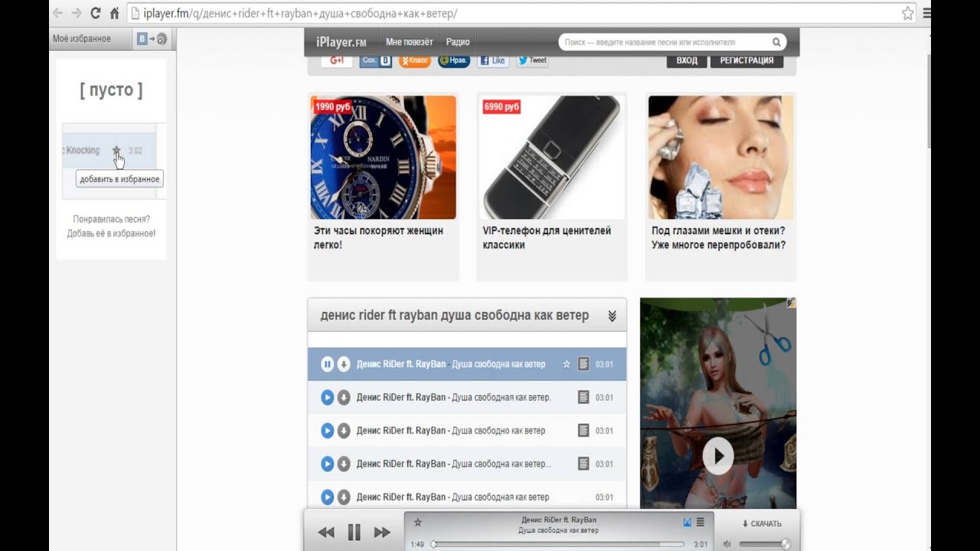Click the СКАЧАТЬ download button
The image size is (980, 551).
point(762,524)
